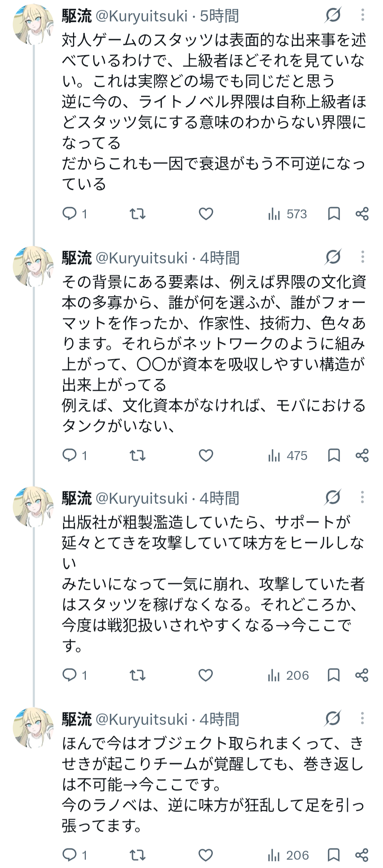Repost the first tweet posted 5時間 ago

(138, 214)
